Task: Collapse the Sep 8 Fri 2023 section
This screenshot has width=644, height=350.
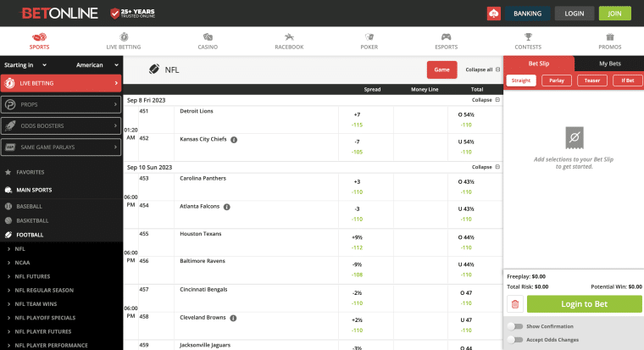Action: tap(486, 100)
